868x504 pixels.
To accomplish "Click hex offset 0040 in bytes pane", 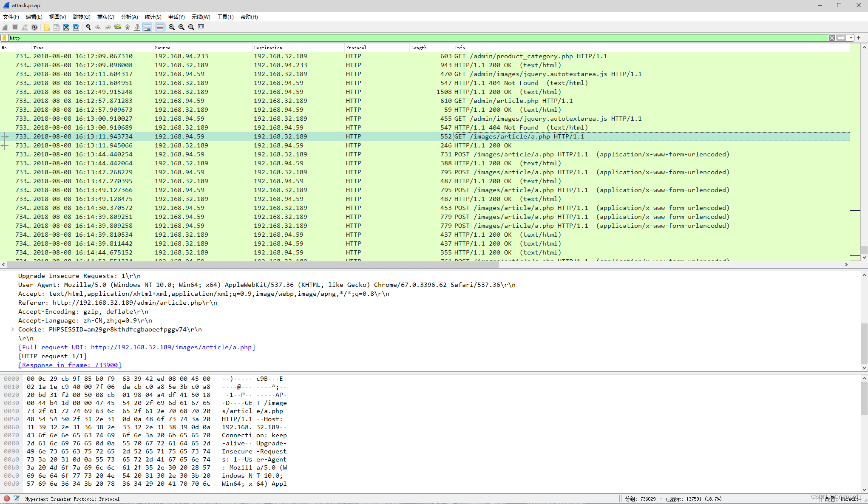I will (11, 411).
